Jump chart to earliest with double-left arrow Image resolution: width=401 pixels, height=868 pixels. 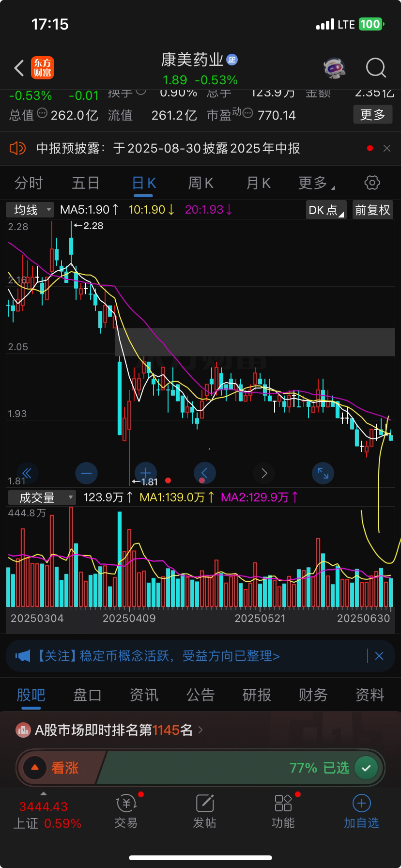(x=27, y=473)
